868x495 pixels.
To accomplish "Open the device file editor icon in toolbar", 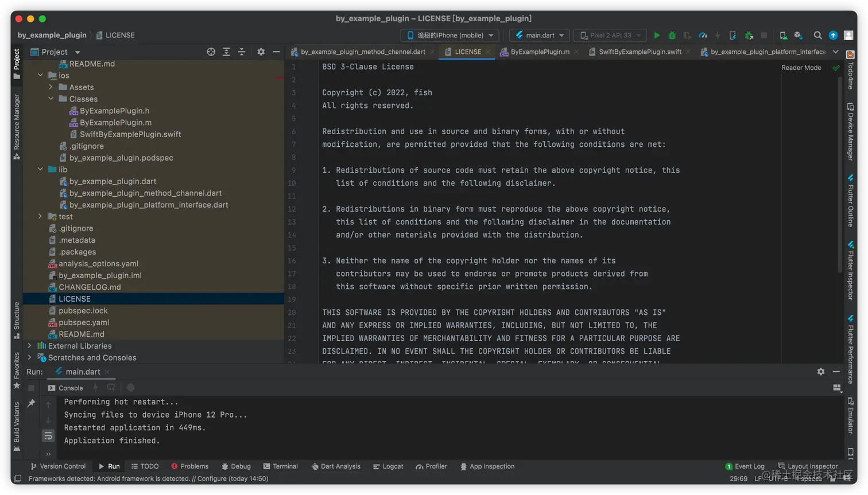I will click(x=733, y=36).
